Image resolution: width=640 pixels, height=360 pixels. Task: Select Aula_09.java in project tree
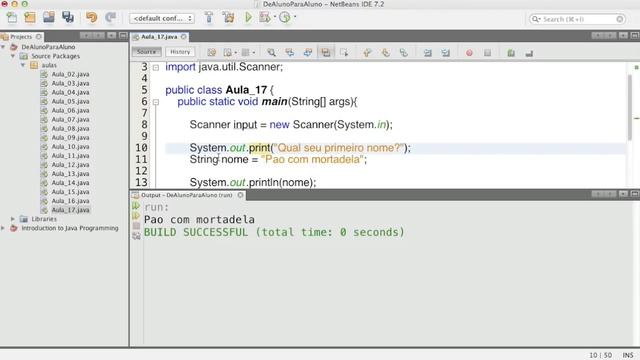tap(70, 138)
